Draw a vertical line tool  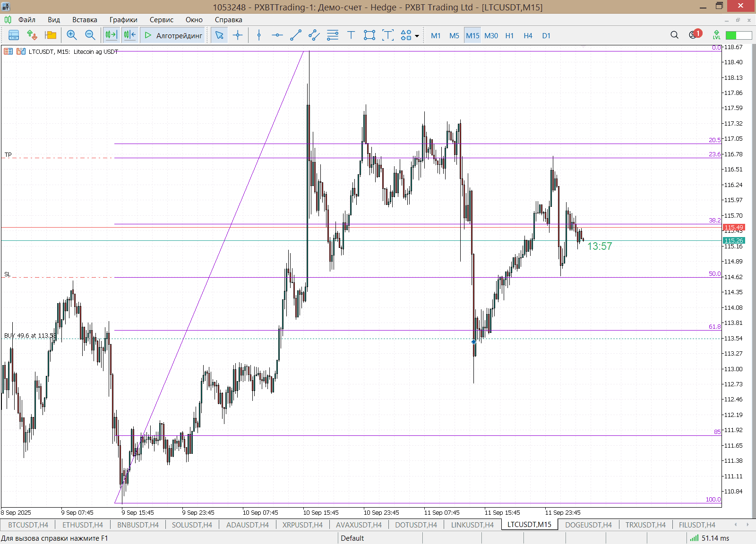[259, 35]
